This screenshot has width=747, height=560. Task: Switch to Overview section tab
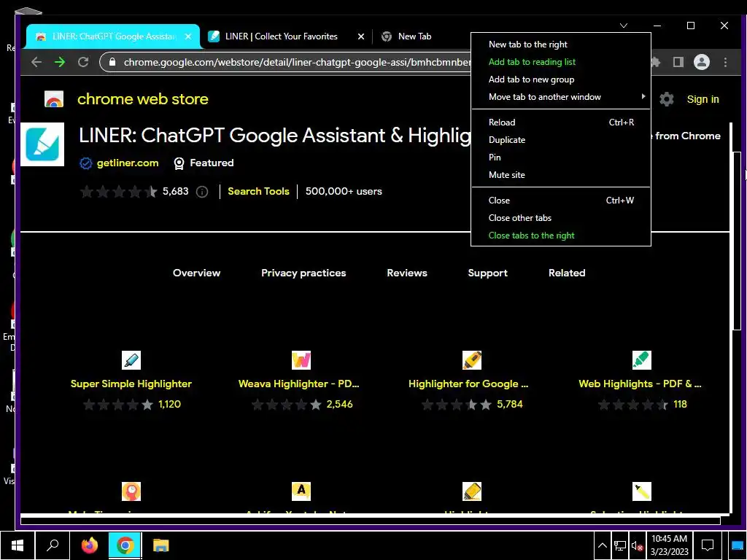197,273
